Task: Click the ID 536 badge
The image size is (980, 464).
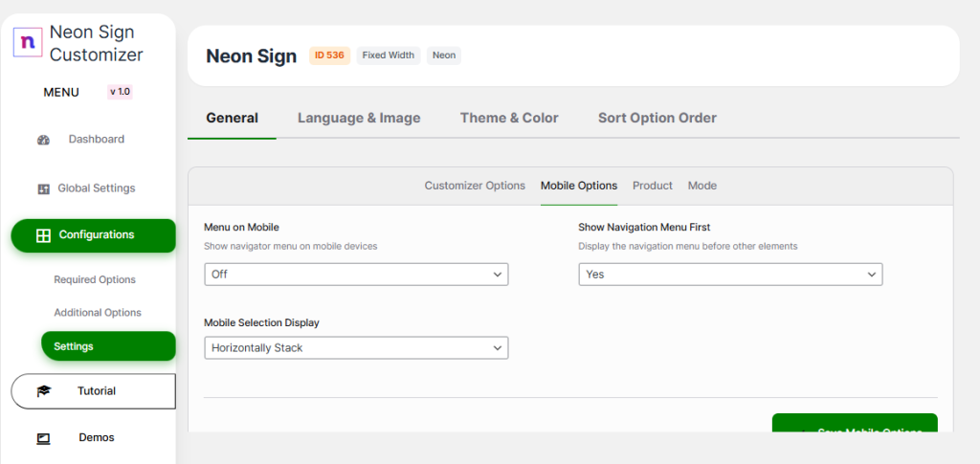Action: pos(329,55)
